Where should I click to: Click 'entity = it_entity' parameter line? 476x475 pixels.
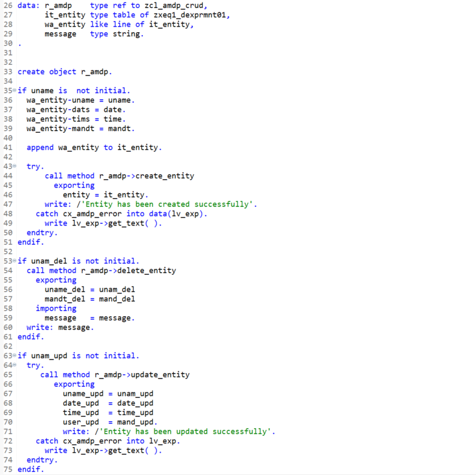(106, 195)
